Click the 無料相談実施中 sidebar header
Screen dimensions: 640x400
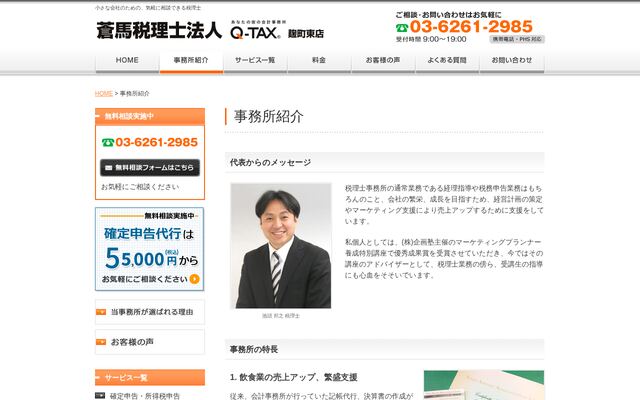point(150,116)
